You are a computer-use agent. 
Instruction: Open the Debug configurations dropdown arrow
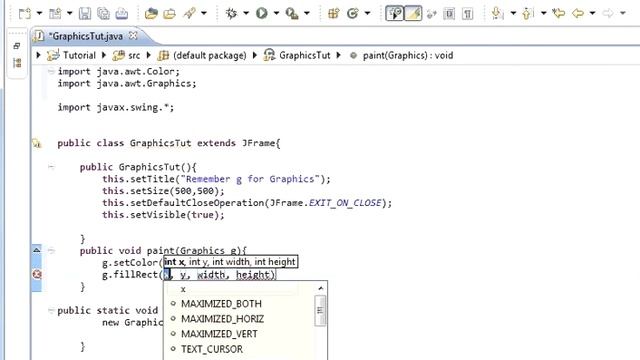[x=246, y=13]
